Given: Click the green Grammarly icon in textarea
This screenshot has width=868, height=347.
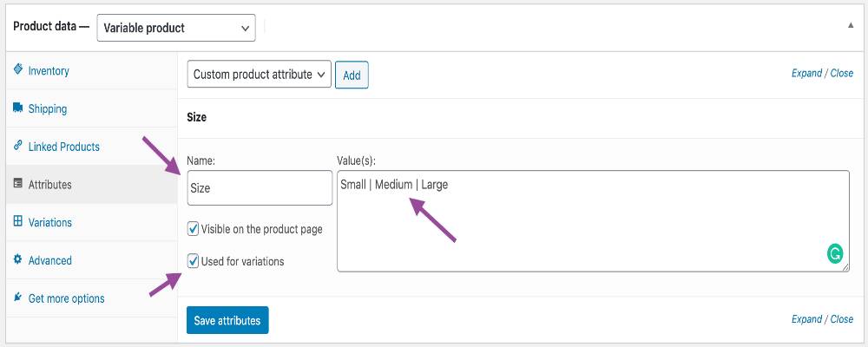Looking at the screenshot, I should (x=834, y=254).
